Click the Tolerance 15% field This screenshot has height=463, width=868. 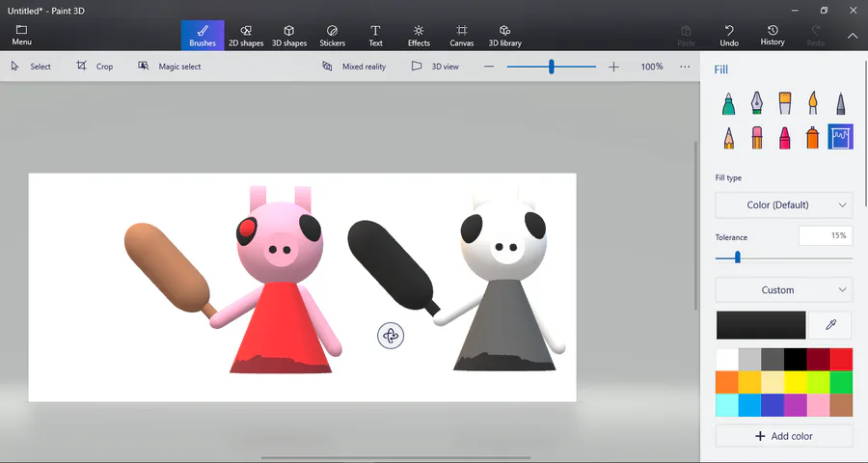tap(826, 236)
